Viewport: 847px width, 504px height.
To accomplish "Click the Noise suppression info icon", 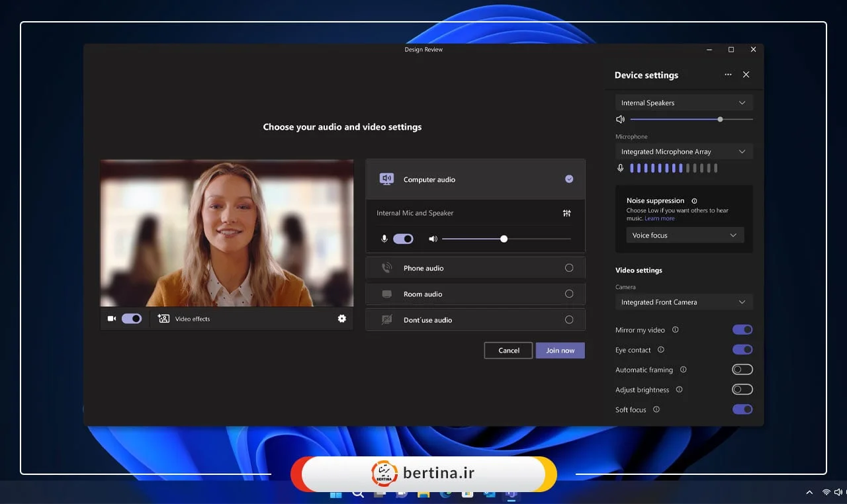I will click(694, 201).
